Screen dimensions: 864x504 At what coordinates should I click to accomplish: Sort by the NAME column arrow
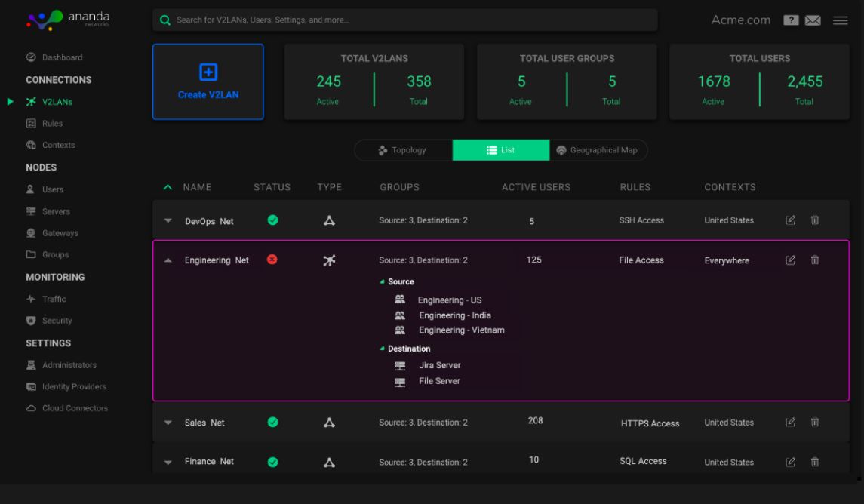pos(168,187)
